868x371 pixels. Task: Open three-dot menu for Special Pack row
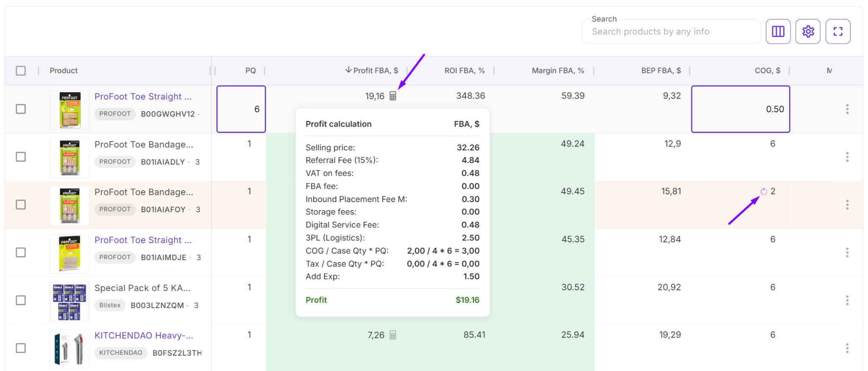coord(847,300)
